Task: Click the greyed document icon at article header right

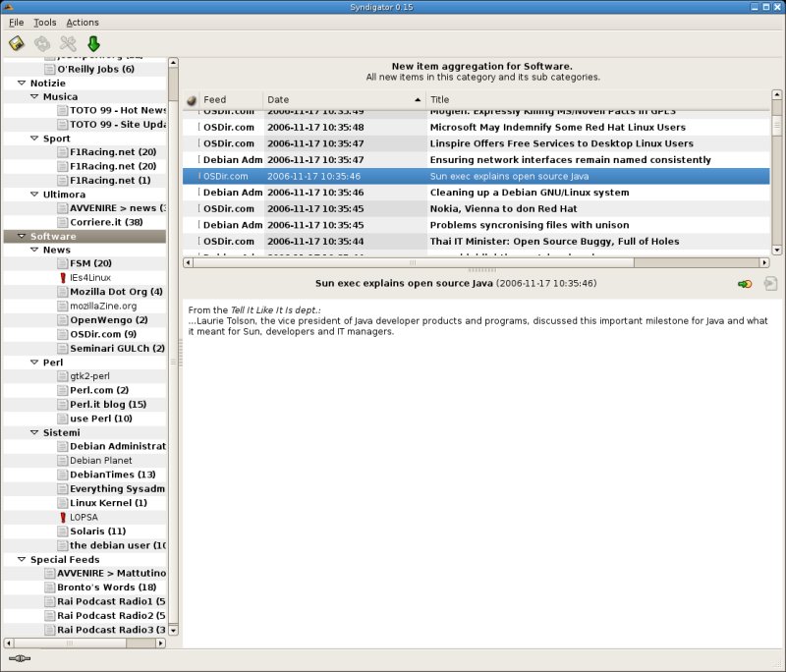Action: tap(770, 284)
